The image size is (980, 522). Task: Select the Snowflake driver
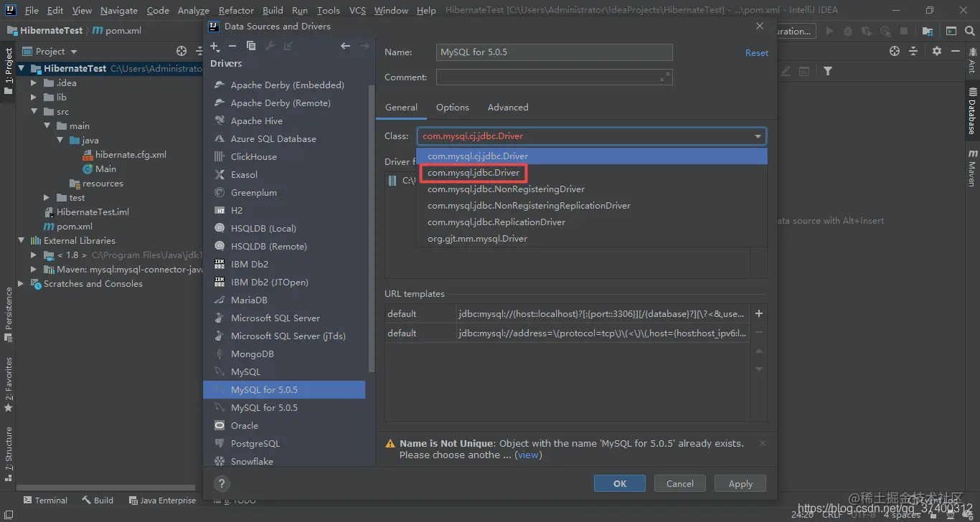point(286,461)
